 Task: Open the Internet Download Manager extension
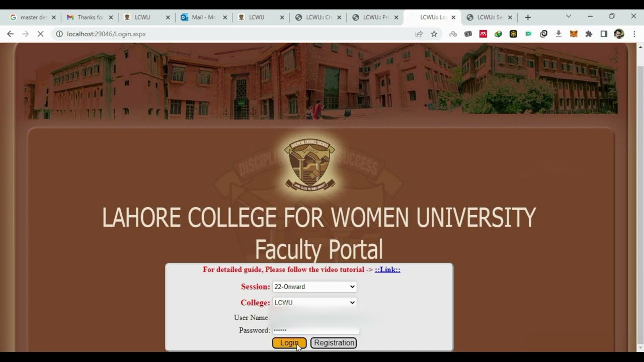click(x=498, y=34)
